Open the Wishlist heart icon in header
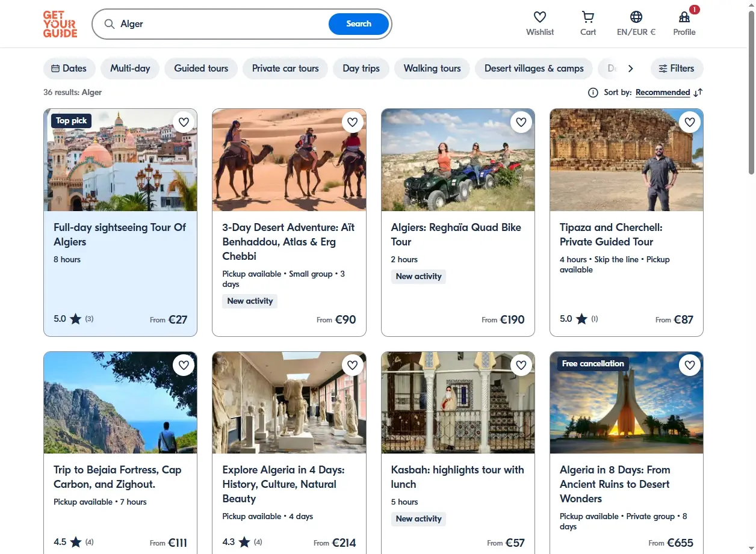The height and width of the screenshot is (554, 756). click(540, 17)
